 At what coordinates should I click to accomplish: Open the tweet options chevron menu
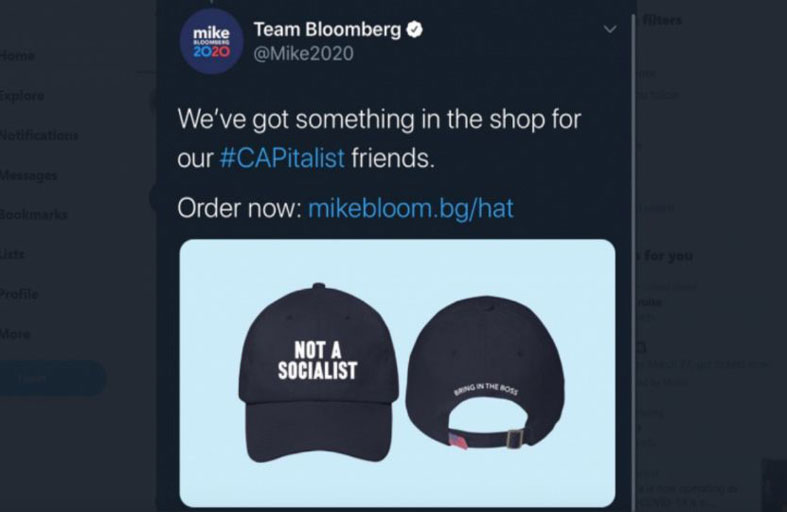click(610, 31)
